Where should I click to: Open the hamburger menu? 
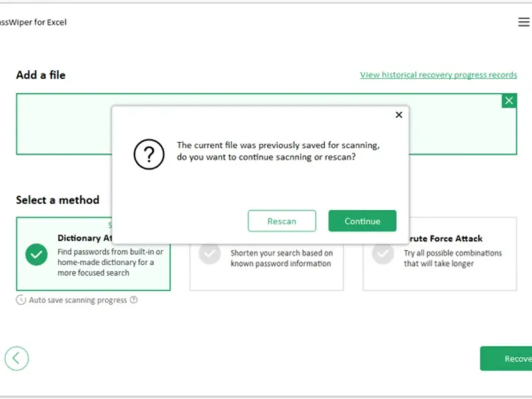click(x=523, y=22)
